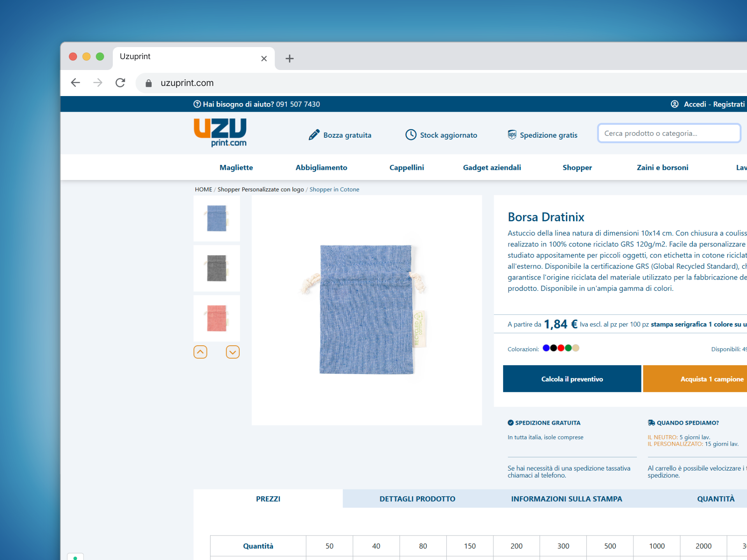Open the Magliette menu

coord(236,168)
